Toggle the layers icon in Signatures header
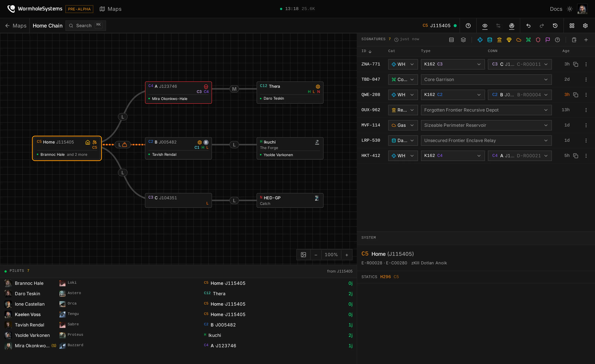The image size is (595, 364). (463, 40)
